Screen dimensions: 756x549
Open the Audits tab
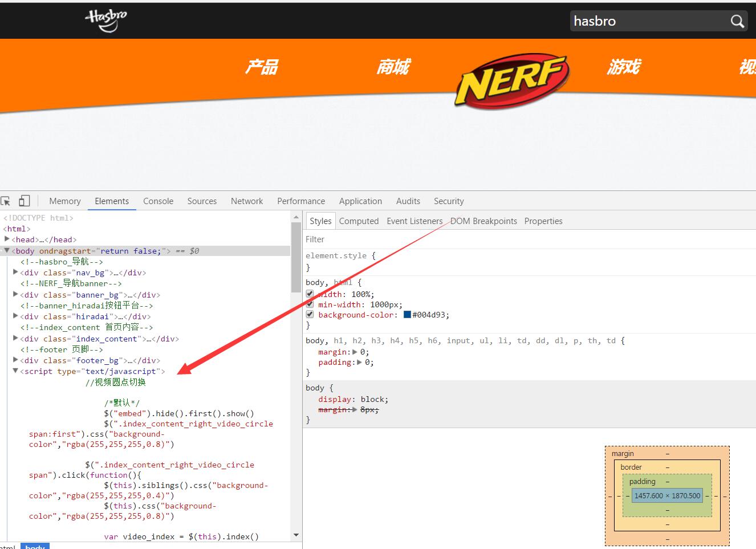pyautogui.click(x=408, y=201)
